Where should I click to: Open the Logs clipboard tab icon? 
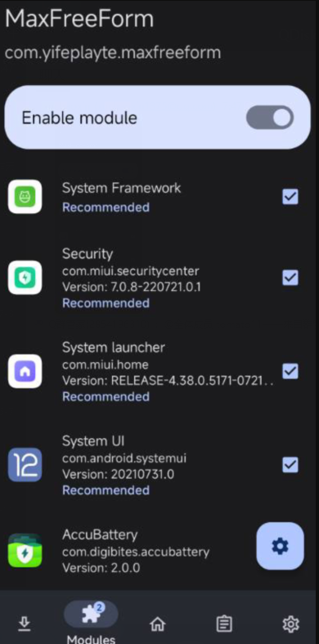(x=224, y=624)
